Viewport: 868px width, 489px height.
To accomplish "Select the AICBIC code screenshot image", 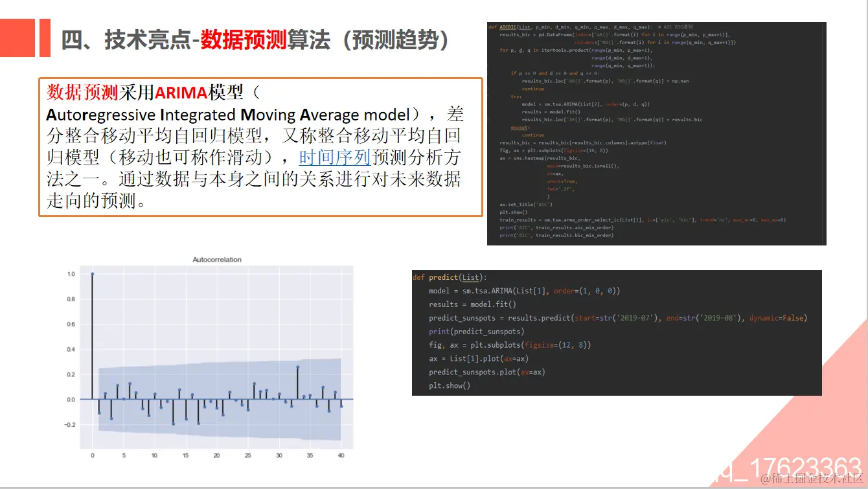I will (x=657, y=133).
